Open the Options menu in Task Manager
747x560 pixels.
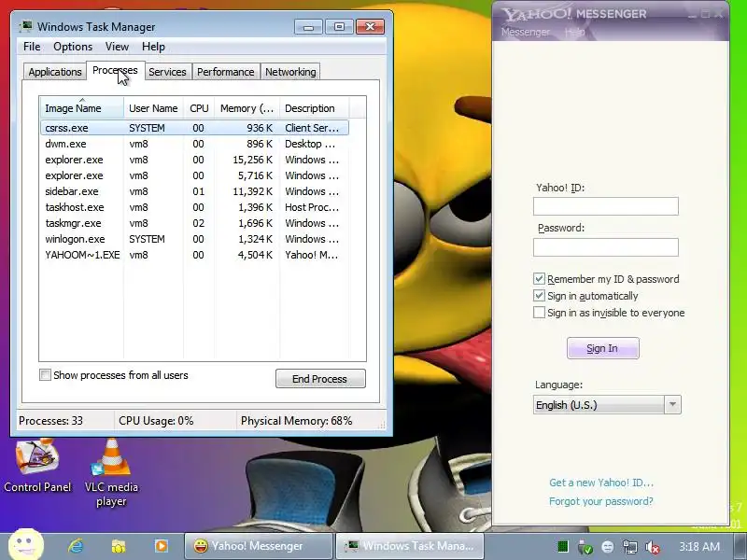coord(73,47)
